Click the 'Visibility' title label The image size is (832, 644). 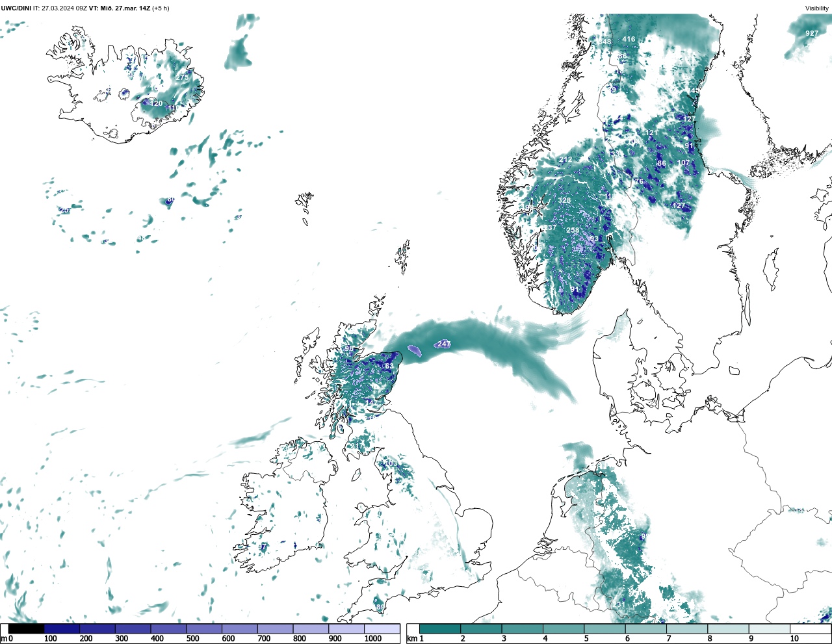817,8
